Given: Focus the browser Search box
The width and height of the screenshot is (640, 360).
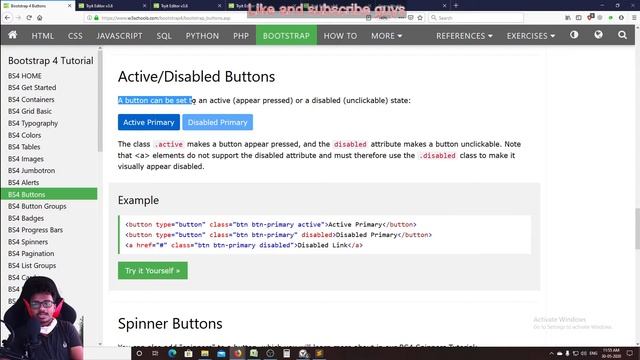Looking at the screenshot, I should 476,18.
